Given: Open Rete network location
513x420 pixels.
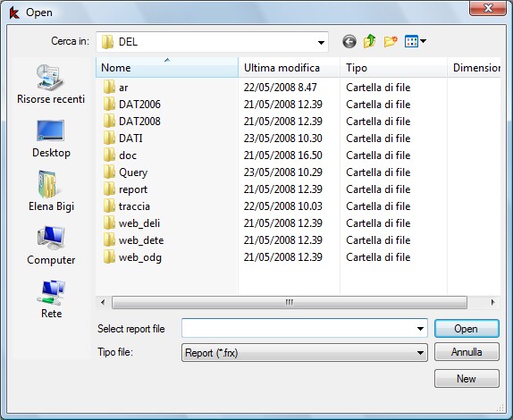Looking at the screenshot, I should click(x=51, y=299).
